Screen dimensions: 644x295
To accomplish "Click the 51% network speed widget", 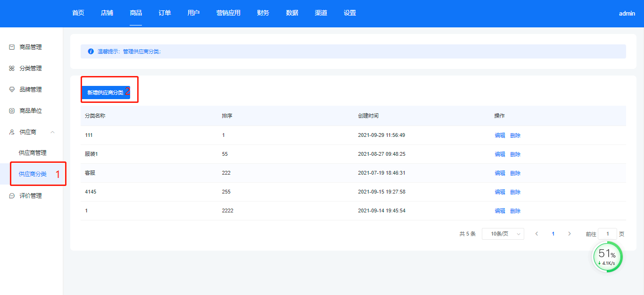I will click(x=607, y=257).
